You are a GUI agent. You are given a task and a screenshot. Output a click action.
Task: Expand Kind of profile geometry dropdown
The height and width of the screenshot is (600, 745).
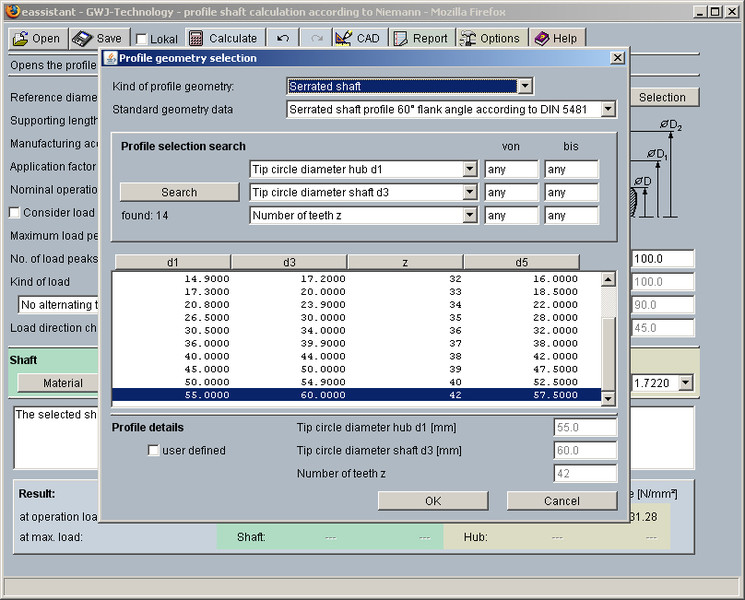pyautogui.click(x=525, y=87)
